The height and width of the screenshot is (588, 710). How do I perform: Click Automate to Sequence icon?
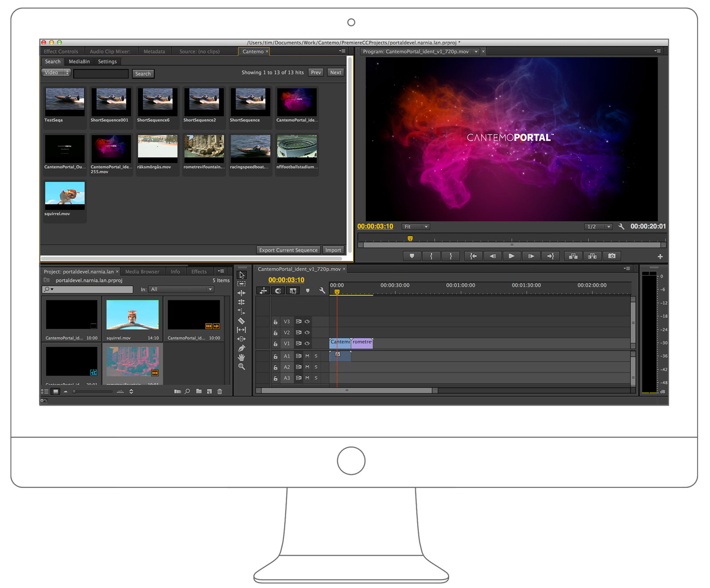177,391
